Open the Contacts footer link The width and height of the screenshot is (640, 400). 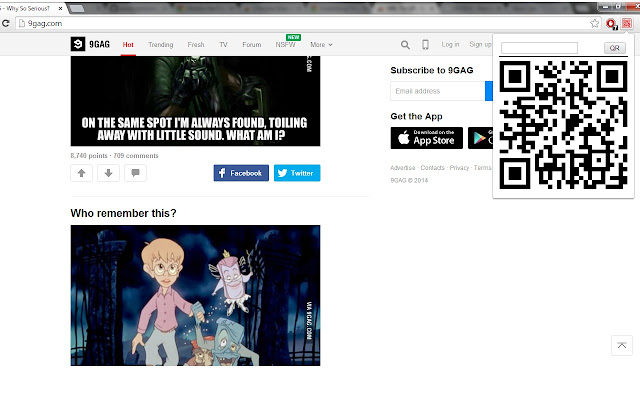[432, 168]
